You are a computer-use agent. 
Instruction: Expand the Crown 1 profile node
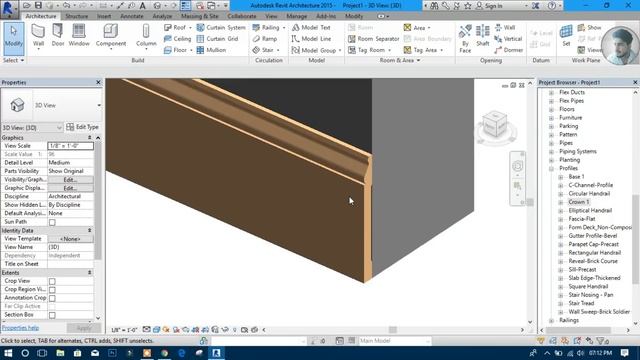(x=561, y=202)
